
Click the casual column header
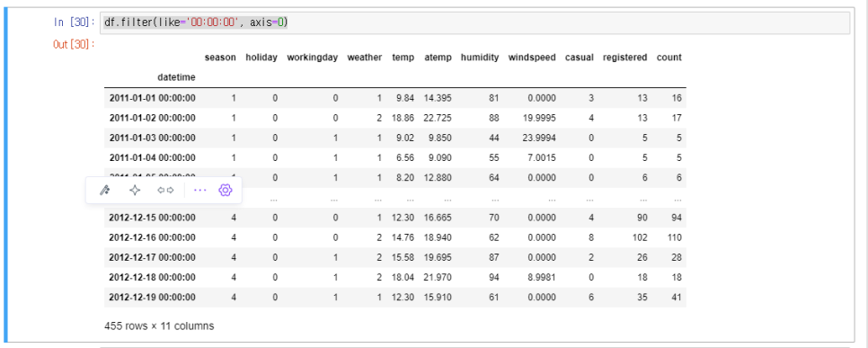click(x=580, y=57)
